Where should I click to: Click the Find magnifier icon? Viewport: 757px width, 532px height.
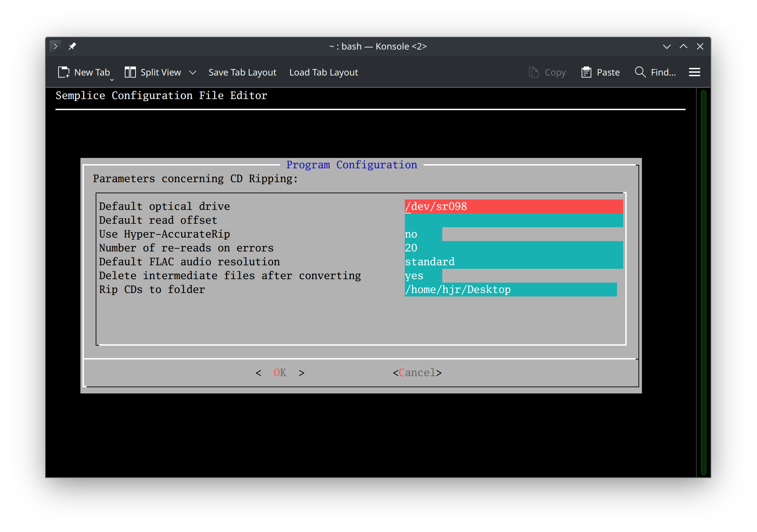tap(640, 72)
